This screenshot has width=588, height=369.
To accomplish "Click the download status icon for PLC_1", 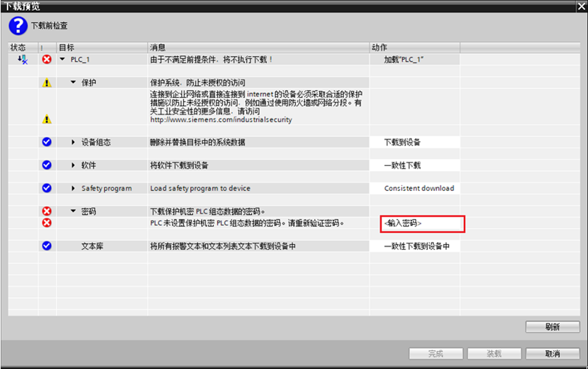I will coord(22,59).
